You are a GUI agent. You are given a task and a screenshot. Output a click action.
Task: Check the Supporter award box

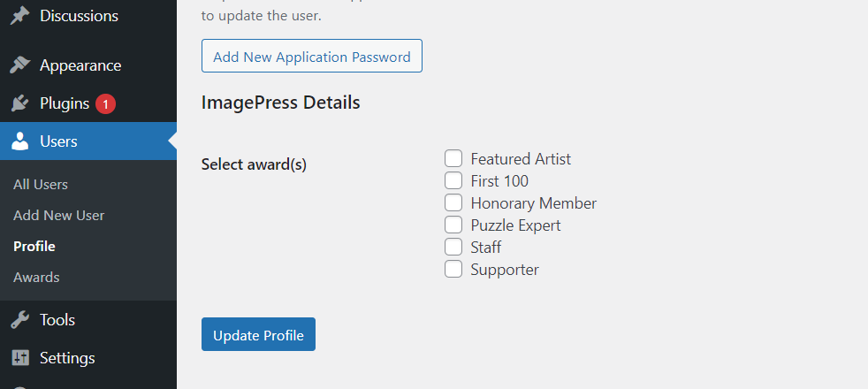[x=453, y=270]
